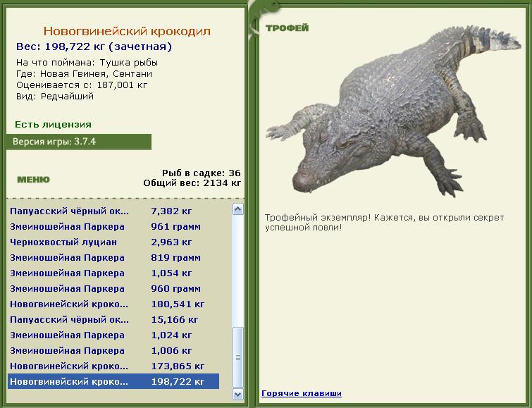Select the 173,865 кг crocodile entry

click(x=113, y=366)
